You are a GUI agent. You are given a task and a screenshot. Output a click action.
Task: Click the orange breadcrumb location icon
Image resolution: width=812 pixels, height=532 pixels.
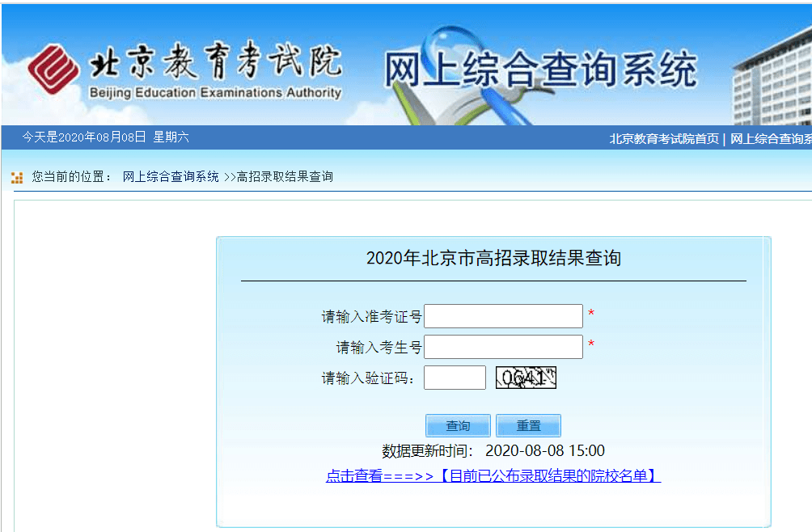[17, 178]
